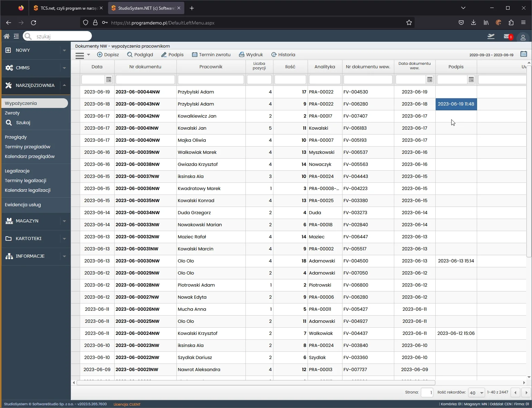The image size is (532, 408).
Task: Click the horizontal scrollbar of the table
Action: click(255, 382)
